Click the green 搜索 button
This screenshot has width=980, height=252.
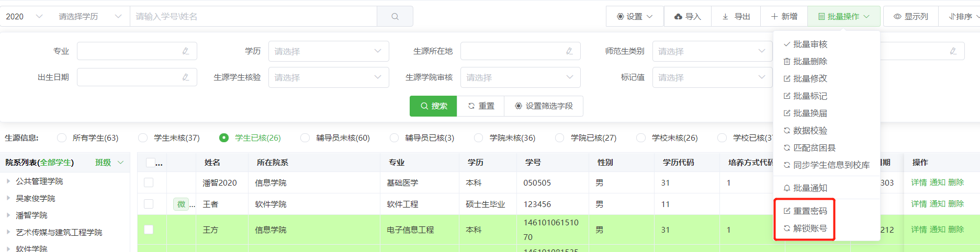click(433, 106)
